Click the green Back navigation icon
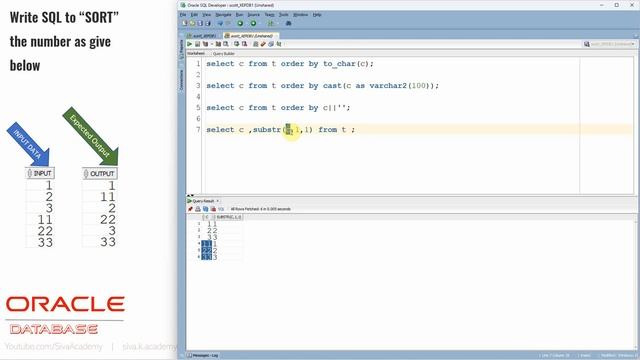This screenshot has height=360, width=640. tap(240, 24)
